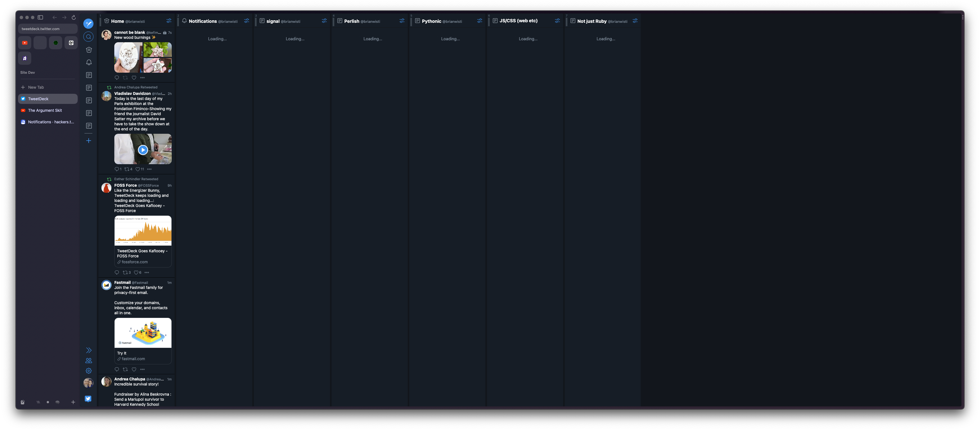980x430 pixels.
Task: Jump to the Home column via the sidebar home icon
Action: point(89,50)
